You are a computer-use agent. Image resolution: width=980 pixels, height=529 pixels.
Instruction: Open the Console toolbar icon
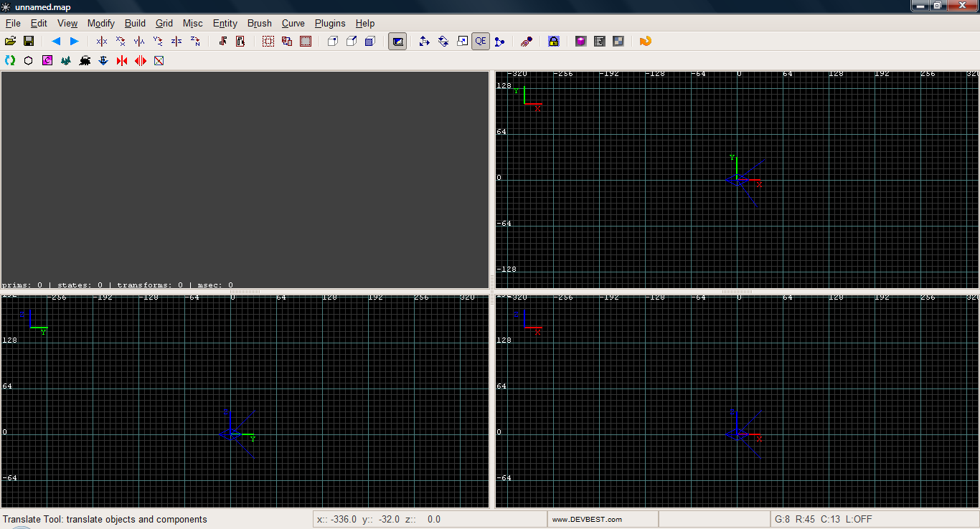pos(600,42)
